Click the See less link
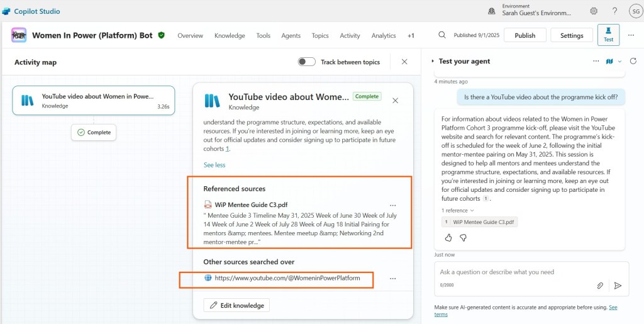Screen dimensions: 644x324 point(214,165)
